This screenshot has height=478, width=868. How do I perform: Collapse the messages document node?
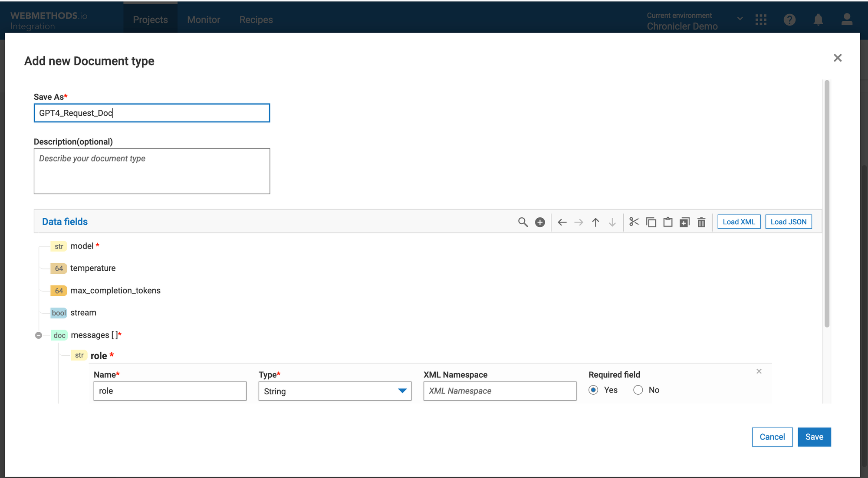pos(39,335)
